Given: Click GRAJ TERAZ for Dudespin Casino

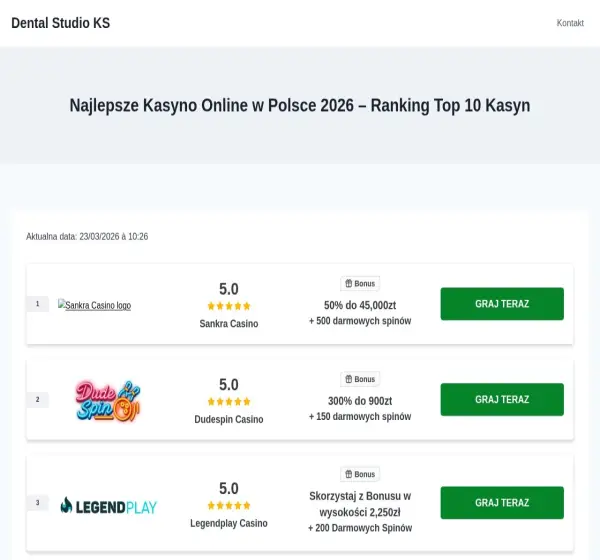Looking at the screenshot, I should pos(502,400).
